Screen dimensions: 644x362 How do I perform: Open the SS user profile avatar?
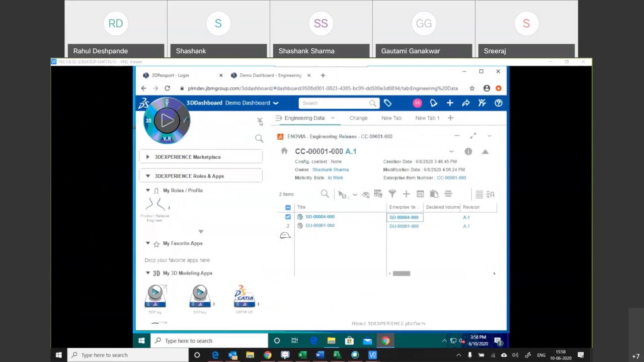coord(417,103)
